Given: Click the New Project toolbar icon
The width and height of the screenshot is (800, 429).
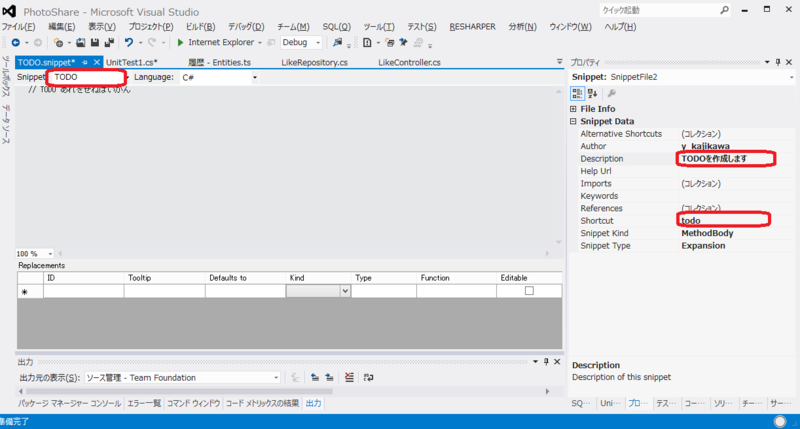Looking at the screenshot, I should click(58, 43).
